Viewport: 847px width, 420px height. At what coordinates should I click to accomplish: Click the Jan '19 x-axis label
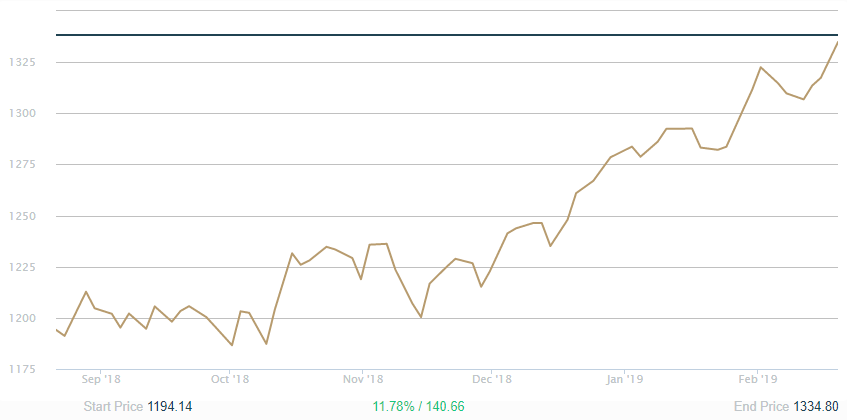tap(625, 380)
